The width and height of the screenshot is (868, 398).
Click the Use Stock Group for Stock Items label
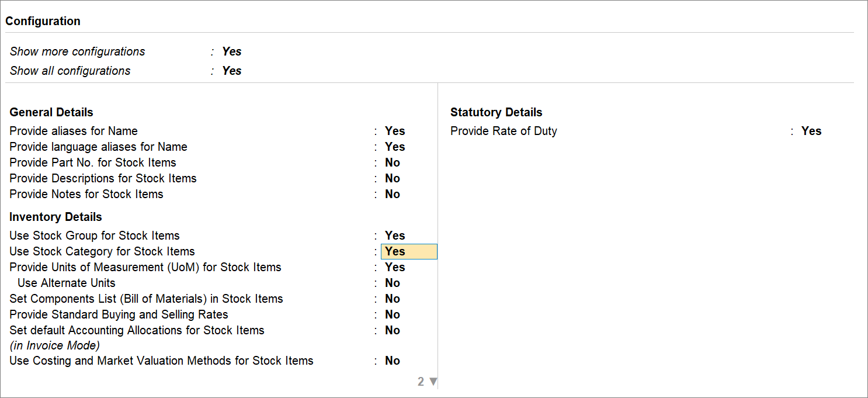click(x=95, y=236)
